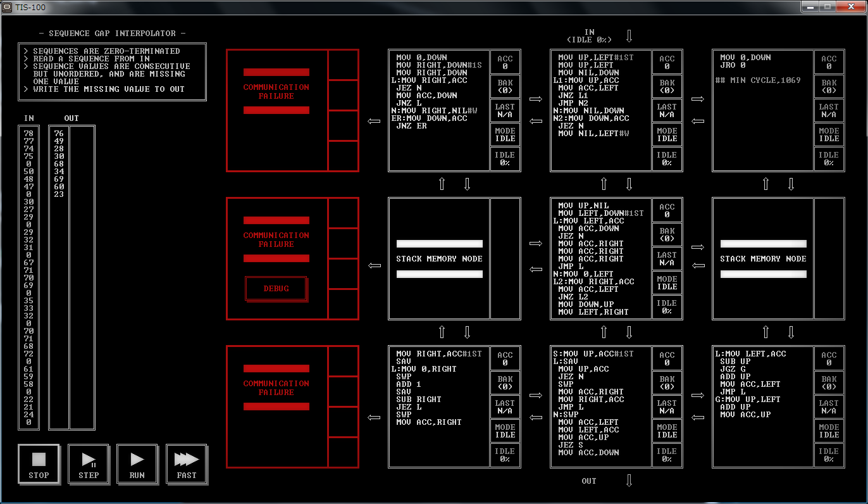Viewport: 868px width, 504px height.
Task: Click value 76 in the OUT column
Action: click(59, 134)
